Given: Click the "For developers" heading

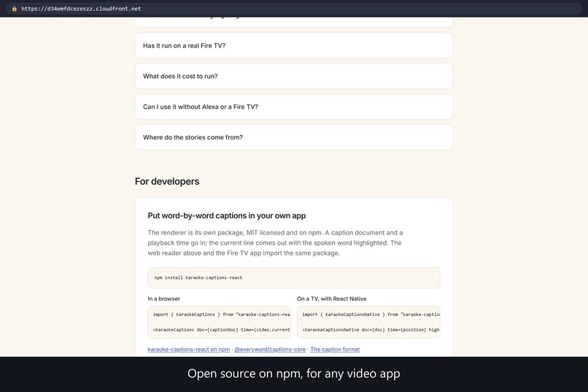Looking at the screenshot, I should 167,182.
